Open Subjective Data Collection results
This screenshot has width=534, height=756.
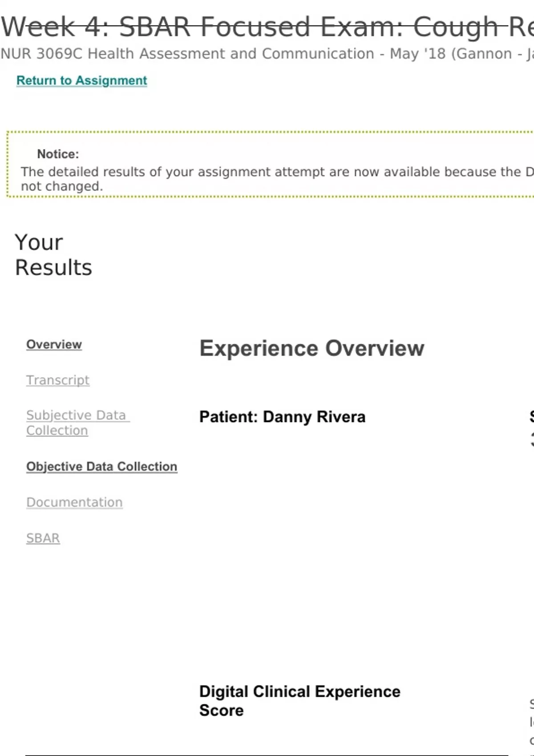point(77,422)
